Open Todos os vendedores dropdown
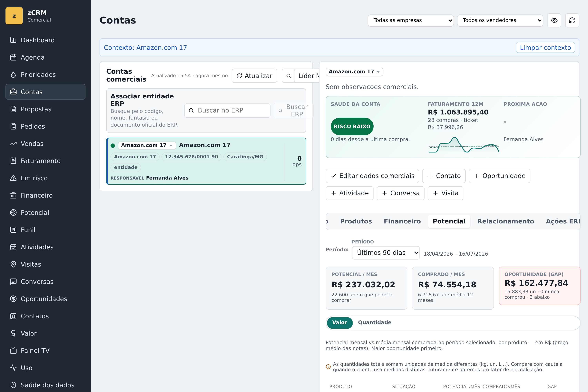The image size is (588, 392). [500, 20]
